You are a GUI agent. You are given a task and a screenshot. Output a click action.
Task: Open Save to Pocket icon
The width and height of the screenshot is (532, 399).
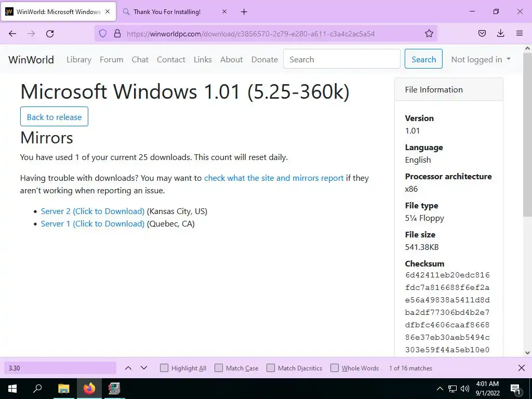[x=482, y=33]
